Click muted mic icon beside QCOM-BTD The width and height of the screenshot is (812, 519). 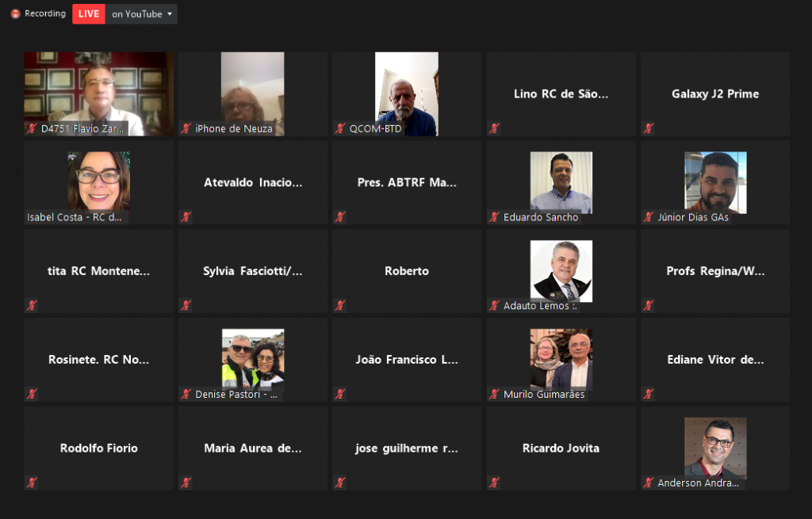coord(340,128)
